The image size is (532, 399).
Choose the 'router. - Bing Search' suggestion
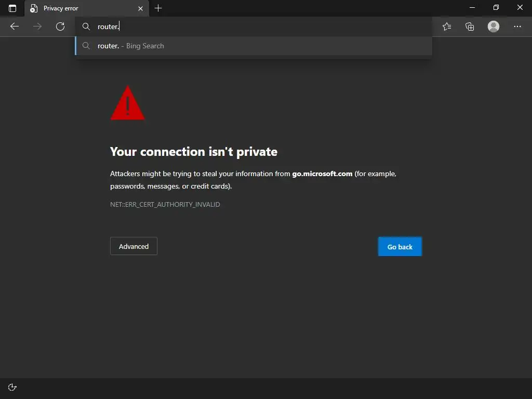click(254, 46)
